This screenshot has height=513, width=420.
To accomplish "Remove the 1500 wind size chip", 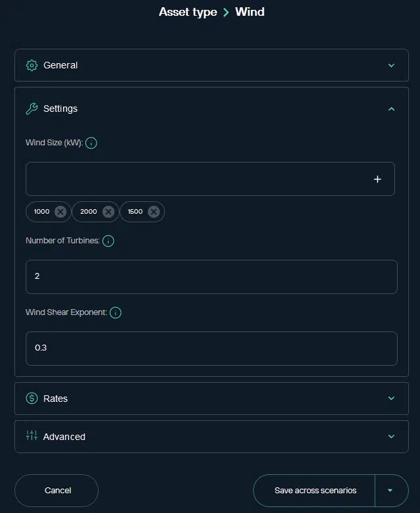I will [x=154, y=212].
